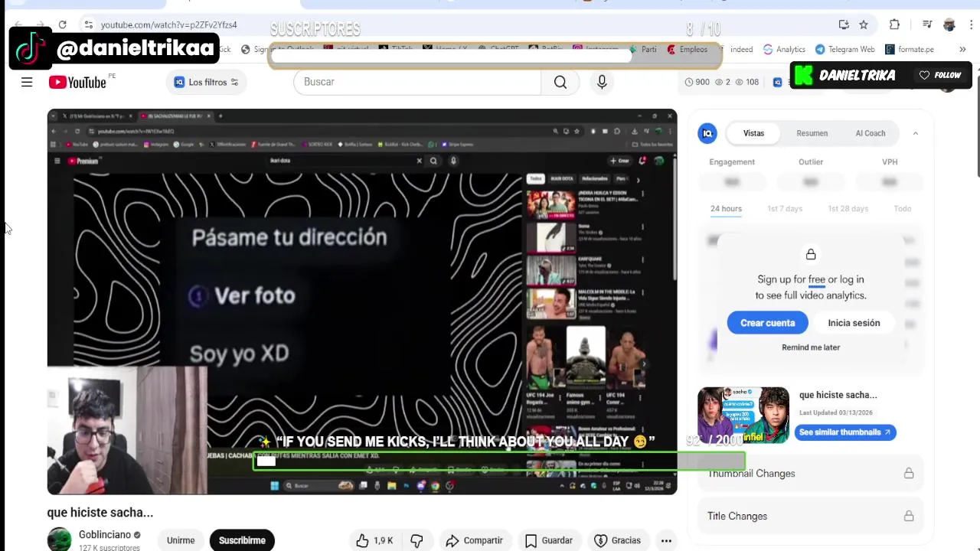Switch to the Resumen tab
The image size is (980, 551).
coord(812,133)
